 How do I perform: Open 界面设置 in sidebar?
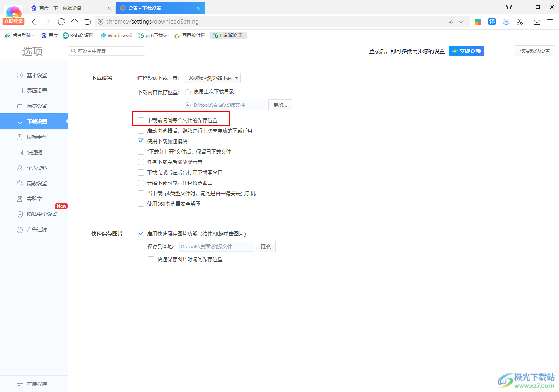(34, 91)
